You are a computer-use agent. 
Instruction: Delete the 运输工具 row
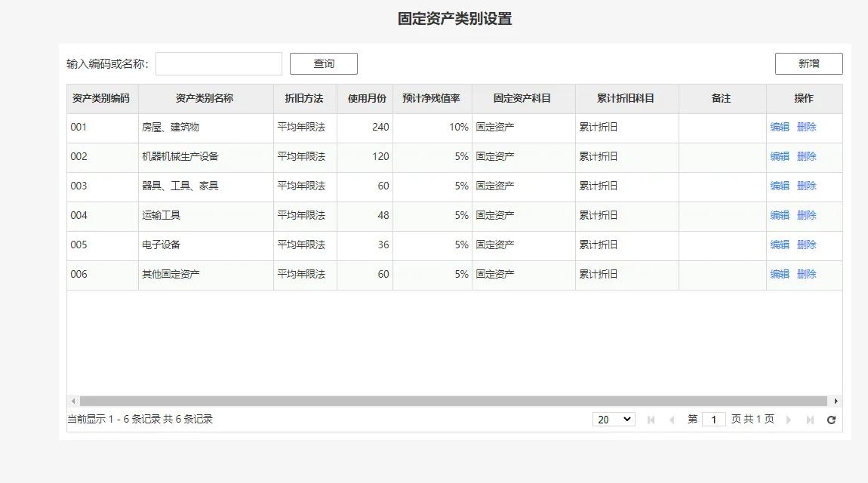(806, 215)
